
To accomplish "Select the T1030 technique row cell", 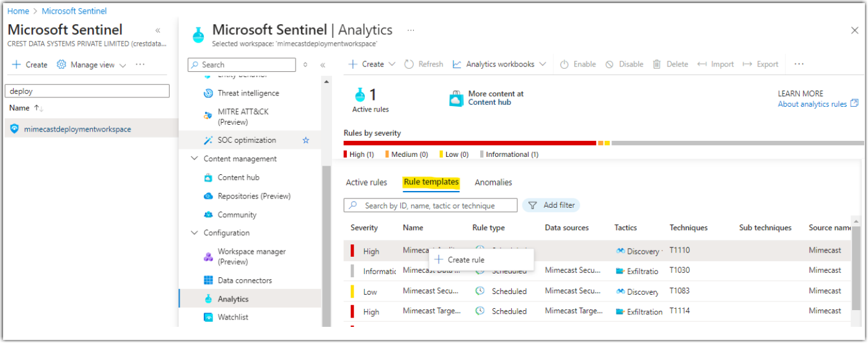I will pos(680,270).
